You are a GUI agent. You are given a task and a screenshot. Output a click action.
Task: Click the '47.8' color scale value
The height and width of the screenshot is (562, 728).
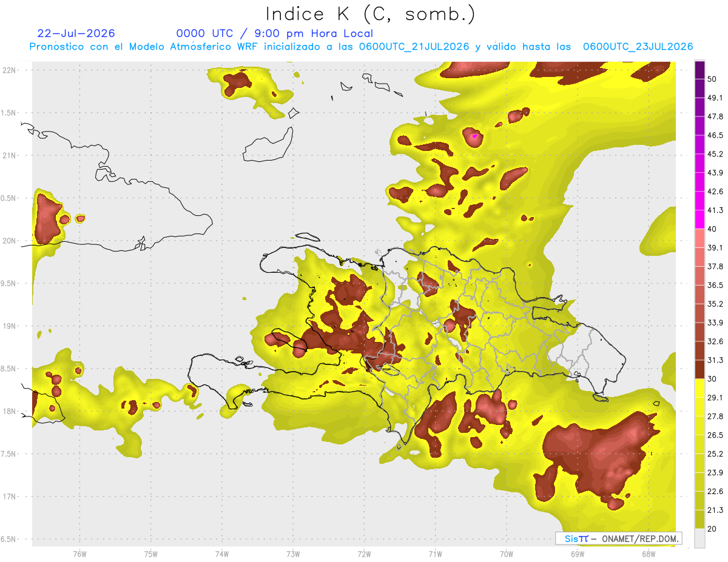[715, 117]
